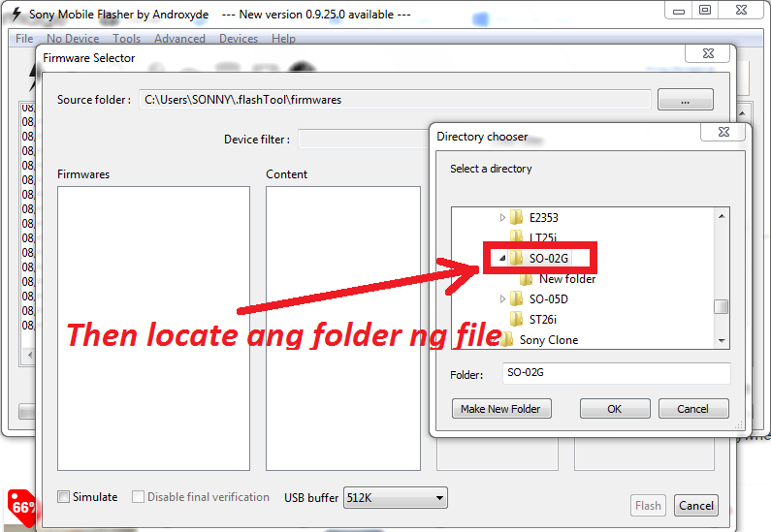Open the File menu
Screen dimensions: 771x532
point(24,39)
